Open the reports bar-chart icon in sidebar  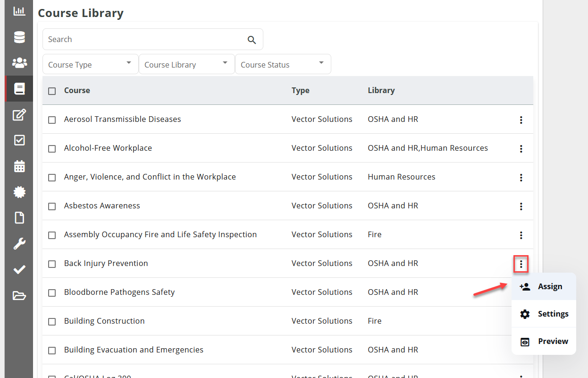click(18, 10)
